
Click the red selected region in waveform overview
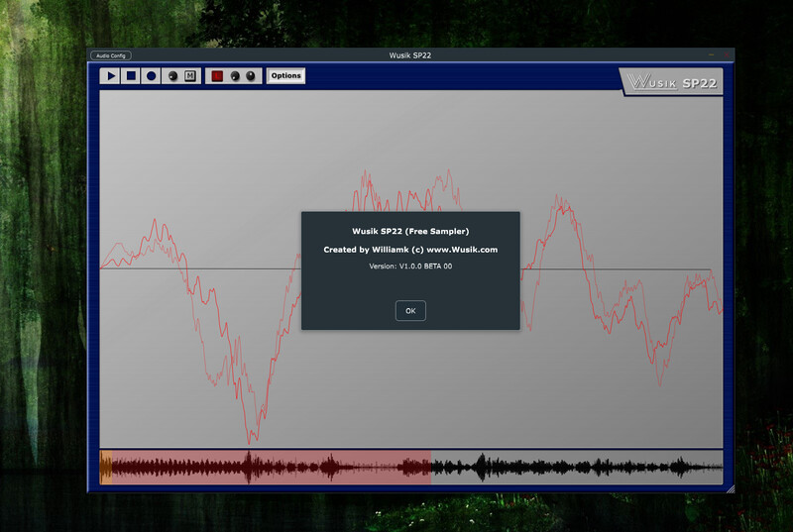coord(272,468)
